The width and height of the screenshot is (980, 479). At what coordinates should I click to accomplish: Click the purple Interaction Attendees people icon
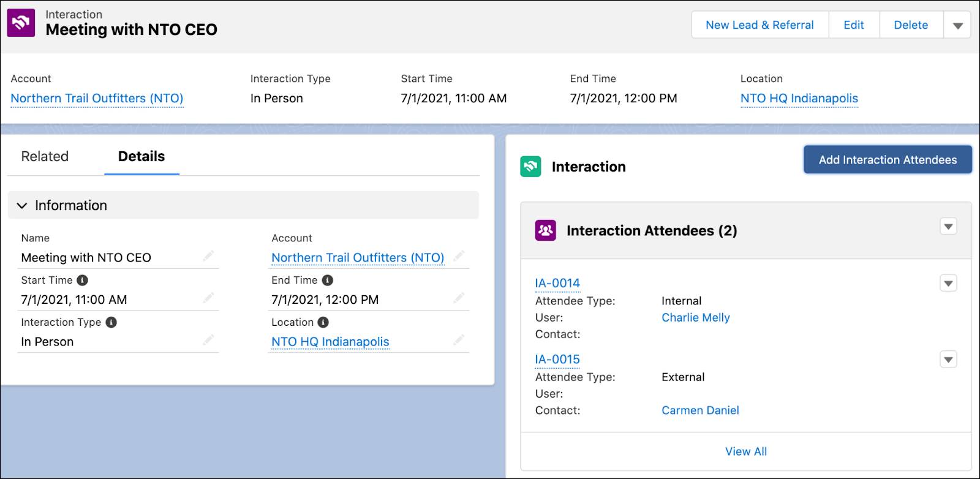545,230
